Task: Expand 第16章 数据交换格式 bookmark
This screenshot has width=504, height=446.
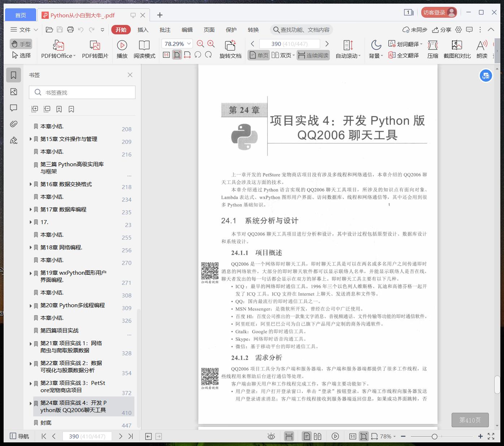Action: (31, 184)
